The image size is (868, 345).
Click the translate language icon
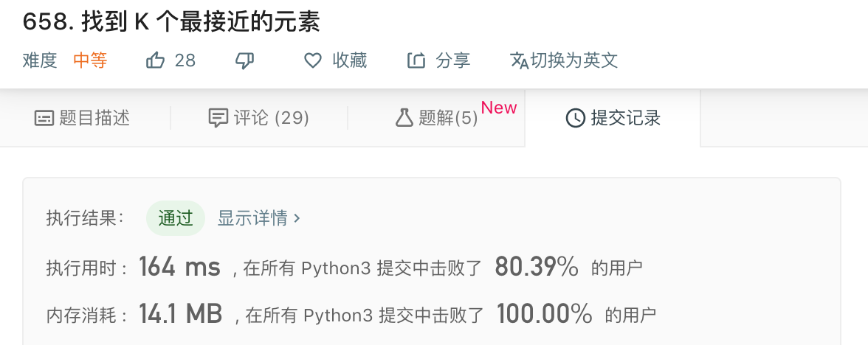[x=520, y=60]
